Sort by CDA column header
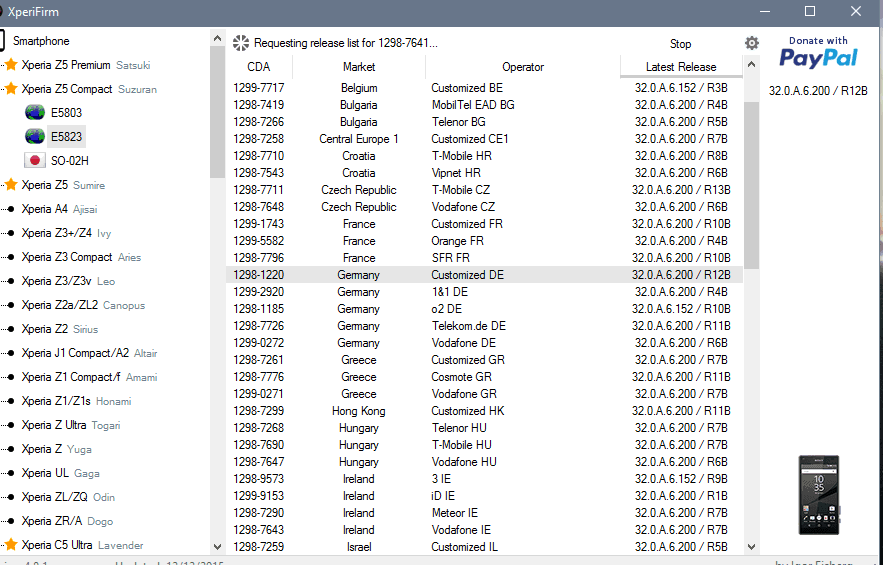Screen dimensions: 883x565 [x=259, y=66]
